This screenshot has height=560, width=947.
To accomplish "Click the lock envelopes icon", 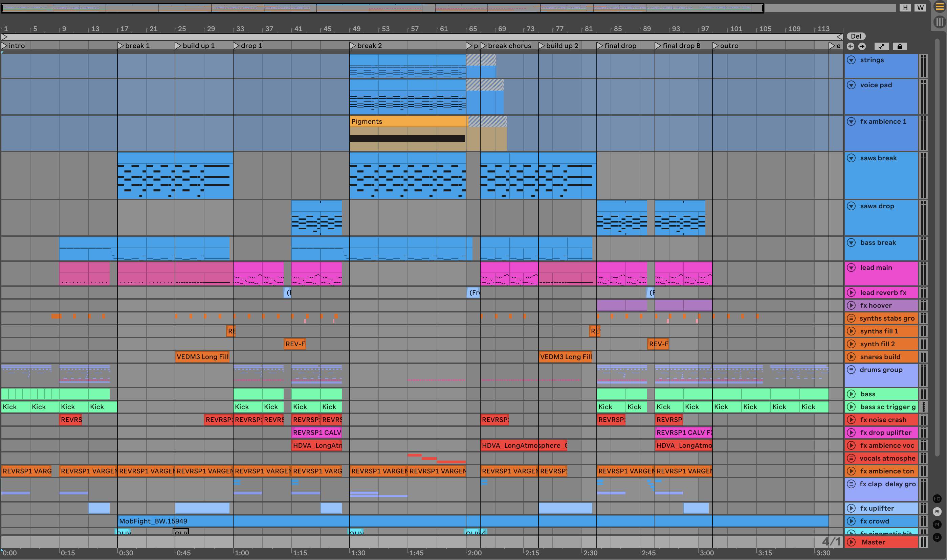I will [900, 46].
